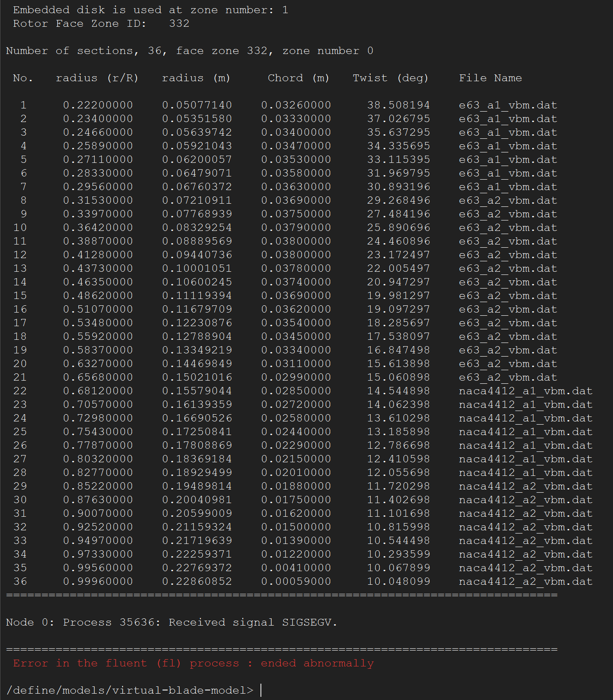Click chord value 0.00410000
This screenshot has width=613, height=700.
[296, 568]
